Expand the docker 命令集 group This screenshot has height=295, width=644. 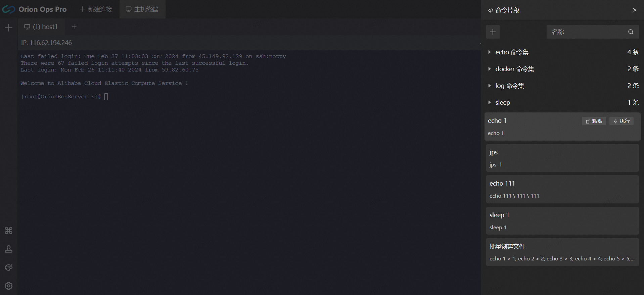pos(514,69)
